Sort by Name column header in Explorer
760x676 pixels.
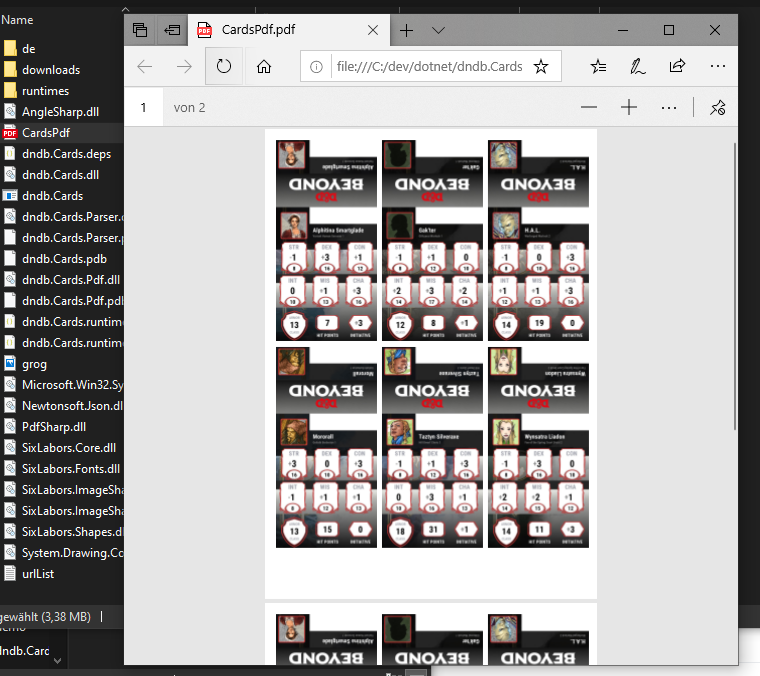tap(17, 20)
